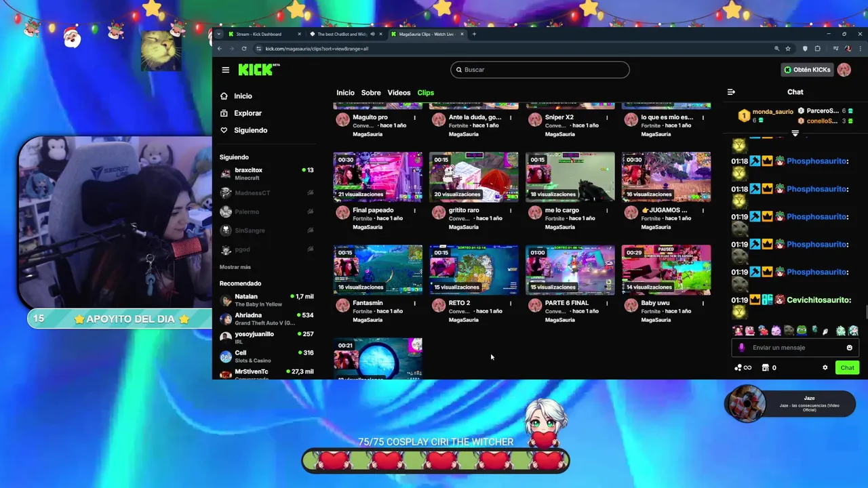868x488 pixels.
Task: Select the Clips channel tab
Action: tap(425, 93)
